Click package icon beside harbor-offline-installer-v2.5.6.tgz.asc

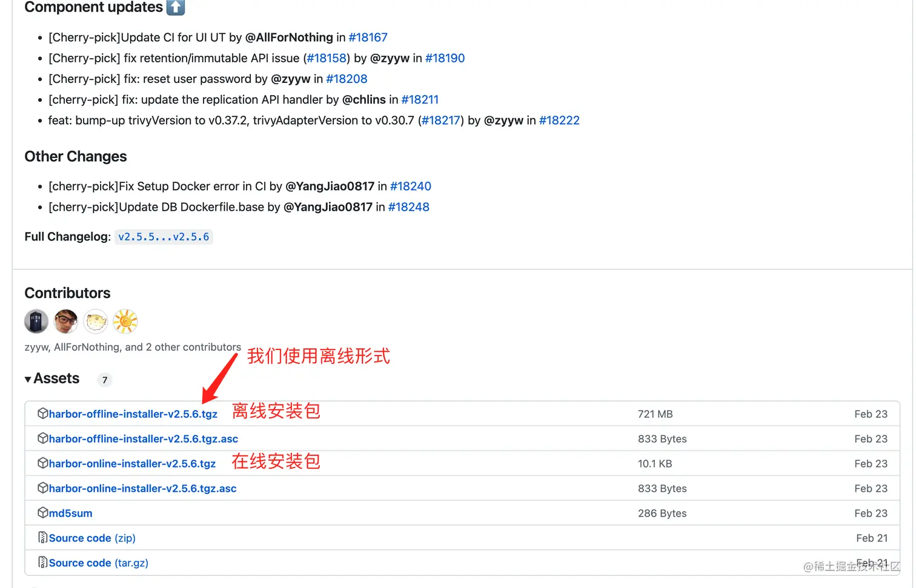pos(42,438)
